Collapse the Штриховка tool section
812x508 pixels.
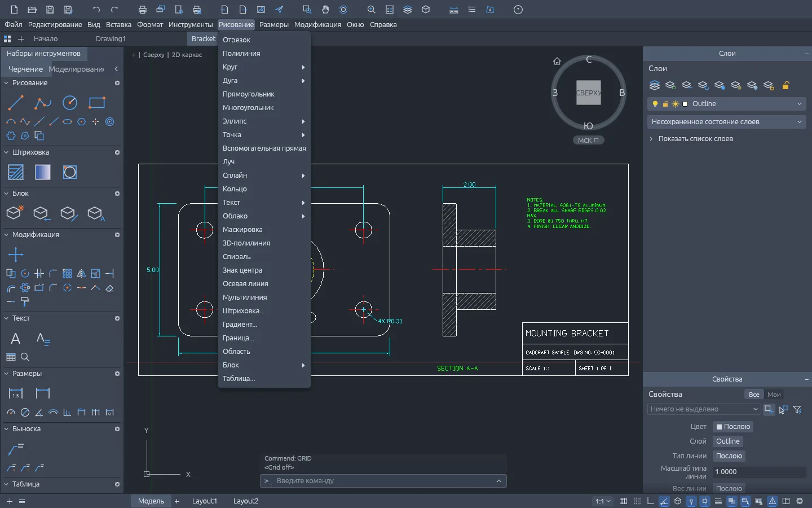(x=6, y=152)
